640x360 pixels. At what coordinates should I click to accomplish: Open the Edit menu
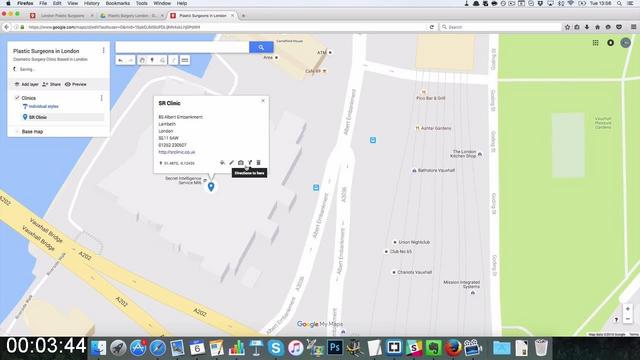point(57,3)
